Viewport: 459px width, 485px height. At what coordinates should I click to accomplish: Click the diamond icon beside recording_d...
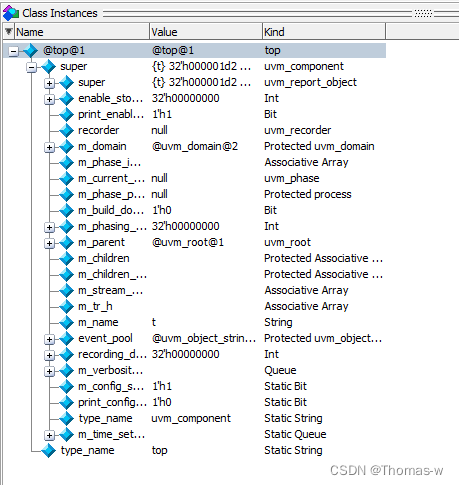click(x=66, y=355)
